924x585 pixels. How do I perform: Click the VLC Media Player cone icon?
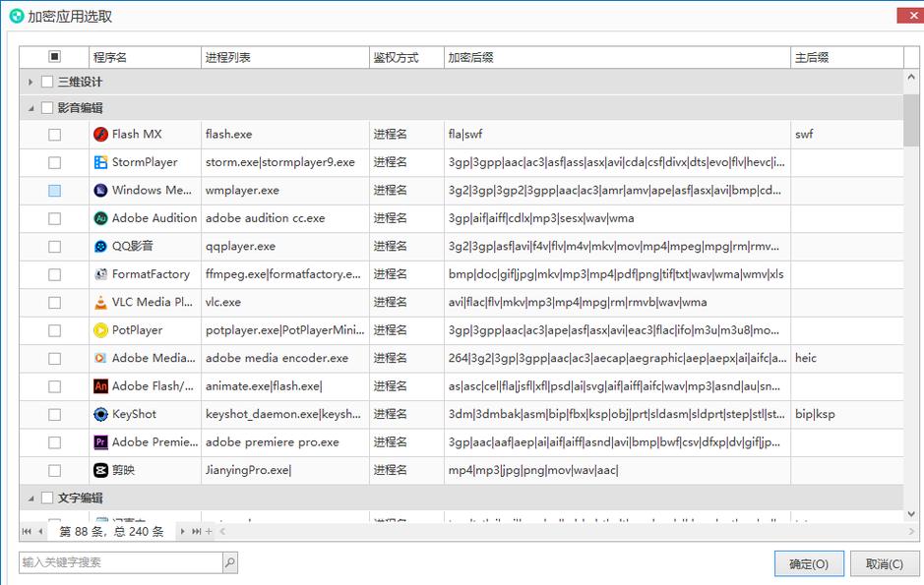tap(100, 303)
